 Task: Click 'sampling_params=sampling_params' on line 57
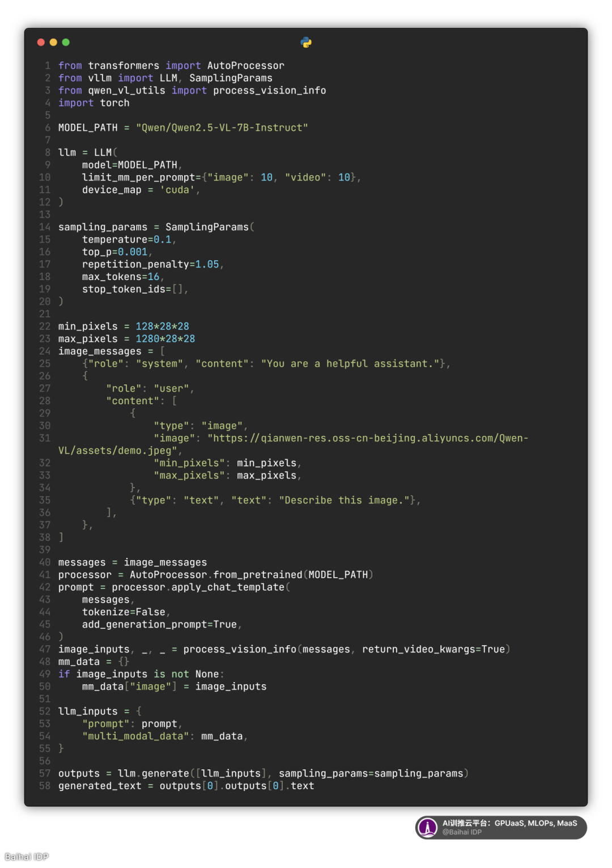pos(371,774)
